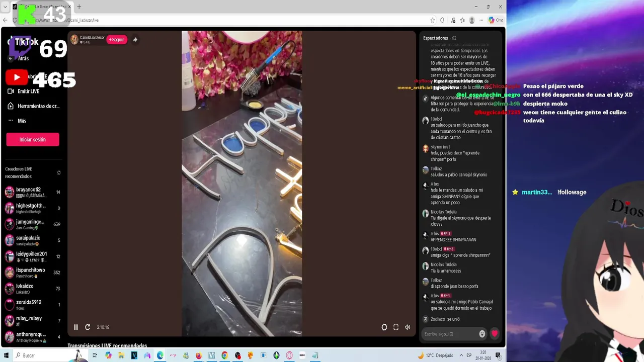Enter fullscreen on the video player
644x362 pixels.
click(396, 327)
